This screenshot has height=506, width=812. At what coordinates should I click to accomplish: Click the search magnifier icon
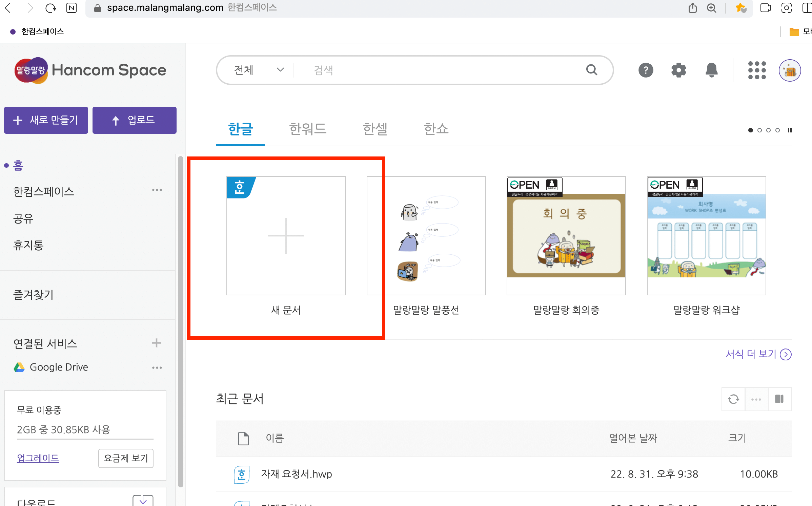pyautogui.click(x=592, y=70)
